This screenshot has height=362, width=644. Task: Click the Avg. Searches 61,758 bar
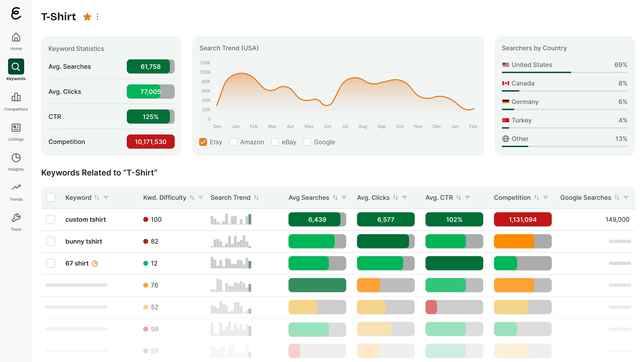[151, 66]
